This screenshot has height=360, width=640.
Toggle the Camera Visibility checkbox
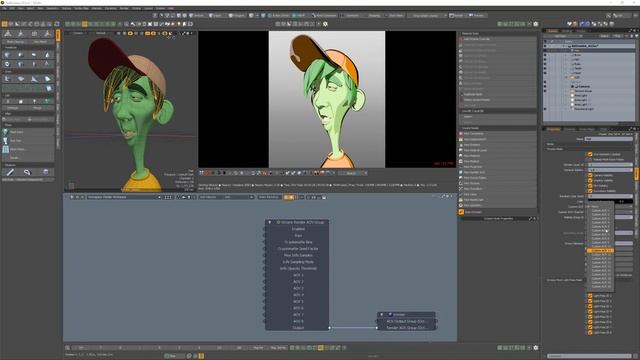pyautogui.click(x=590, y=175)
